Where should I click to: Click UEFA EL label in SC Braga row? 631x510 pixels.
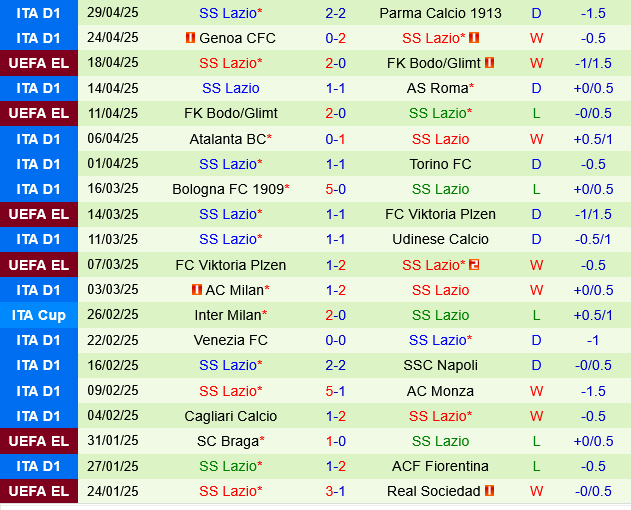click(x=38, y=441)
